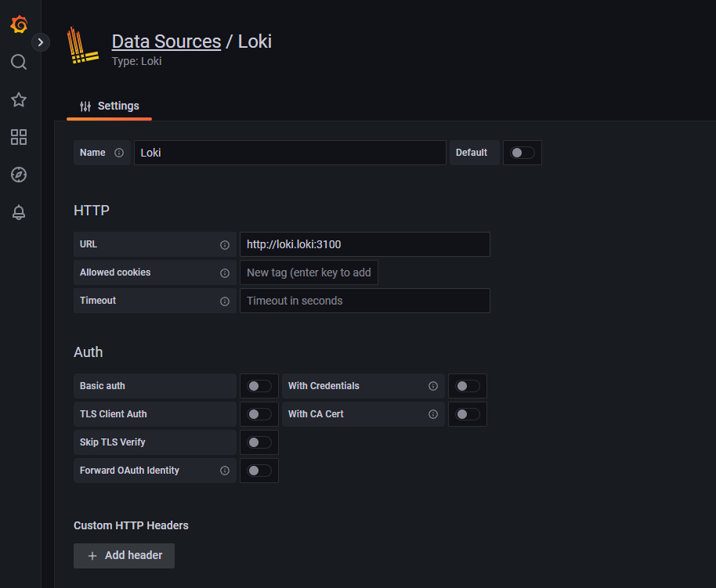Switch on TLS Client Auth
Image resolution: width=716 pixels, height=588 pixels.
[259, 414]
